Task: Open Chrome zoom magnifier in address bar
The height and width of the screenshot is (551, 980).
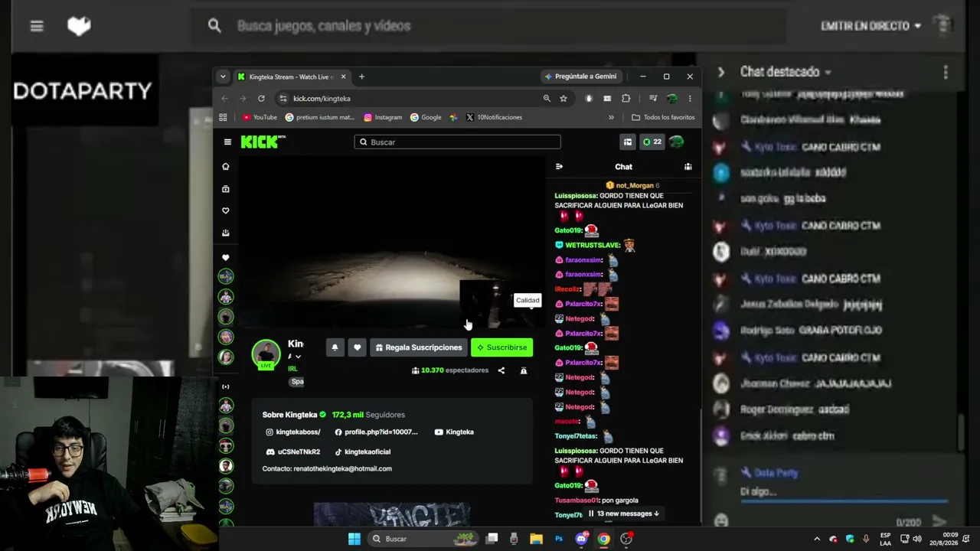Action: [x=547, y=98]
